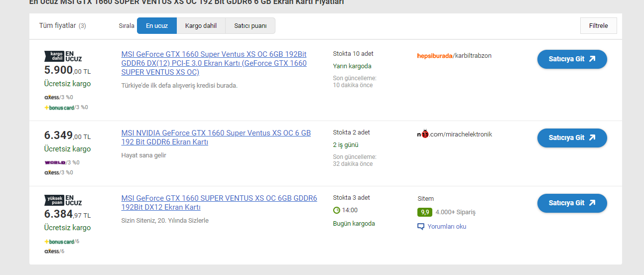Click the axess icon in the 6.384,97 TL offer
Viewport: 644px width, 275px height.
coord(52,251)
